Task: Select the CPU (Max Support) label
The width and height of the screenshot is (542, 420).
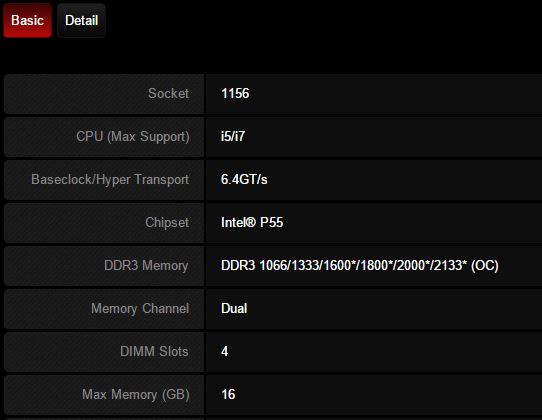Action: pos(133,137)
